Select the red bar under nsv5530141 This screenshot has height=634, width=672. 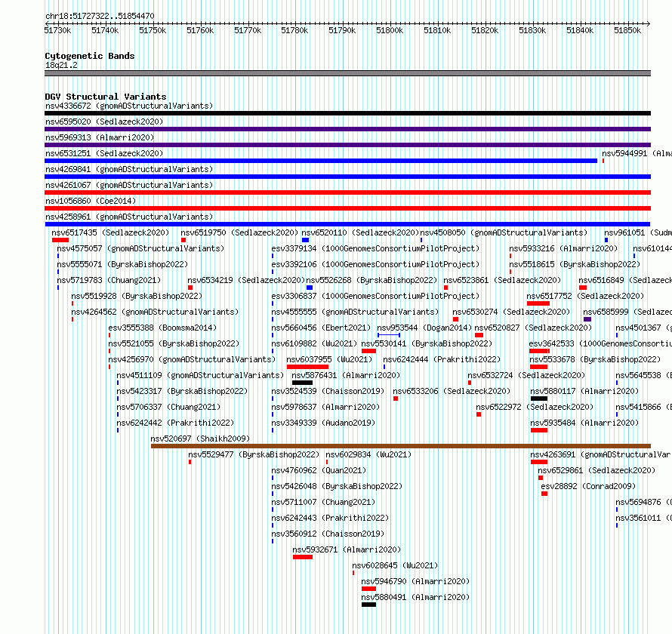368,351
